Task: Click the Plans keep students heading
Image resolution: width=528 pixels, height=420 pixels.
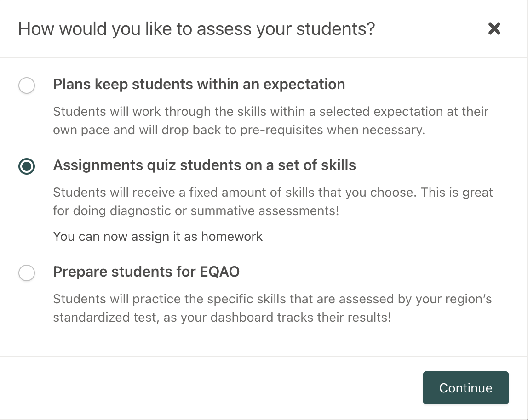Action: click(x=199, y=85)
